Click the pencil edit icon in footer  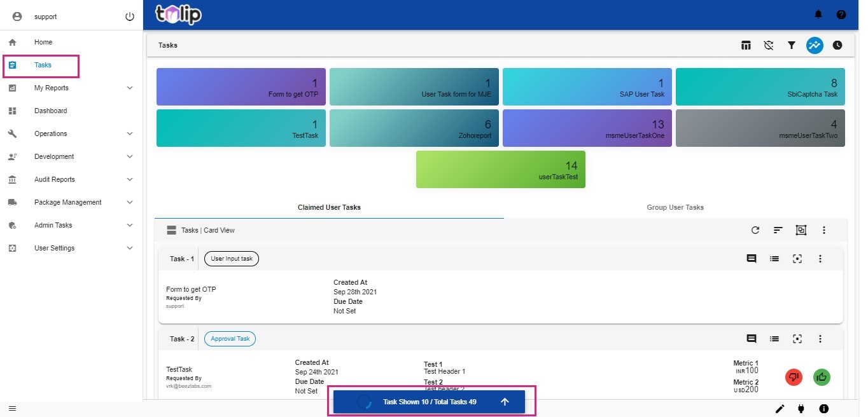tap(780, 409)
